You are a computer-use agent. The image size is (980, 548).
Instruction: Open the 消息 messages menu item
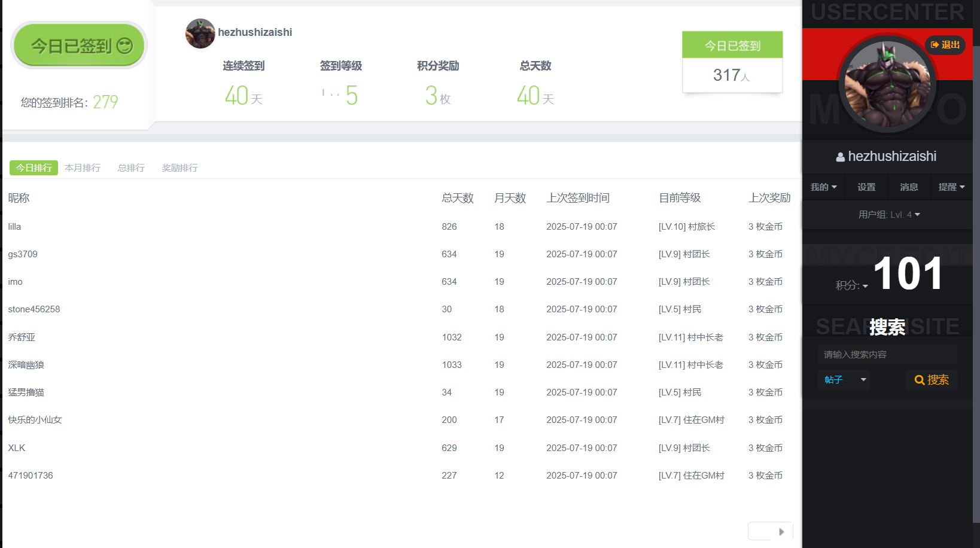pos(908,187)
